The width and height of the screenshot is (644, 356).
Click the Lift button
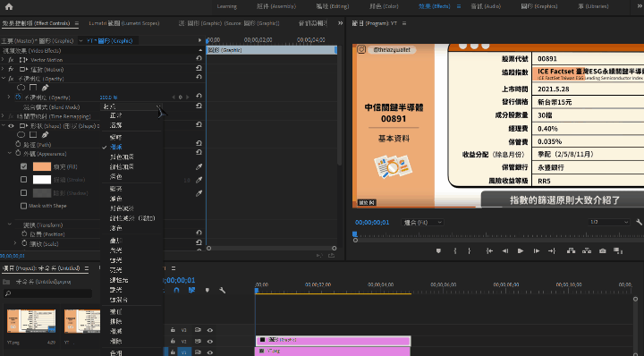click(x=571, y=250)
